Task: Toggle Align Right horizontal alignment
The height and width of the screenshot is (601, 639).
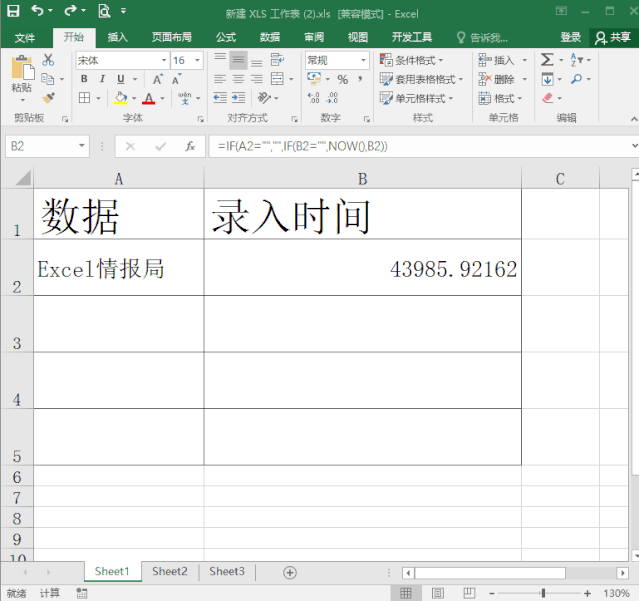Action: (x=257, y=79)
